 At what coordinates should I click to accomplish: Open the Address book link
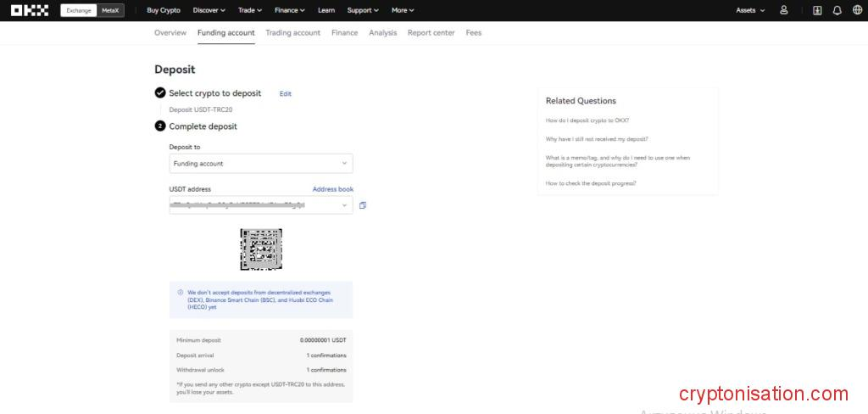pyautogui.click(x=333, y=189)
